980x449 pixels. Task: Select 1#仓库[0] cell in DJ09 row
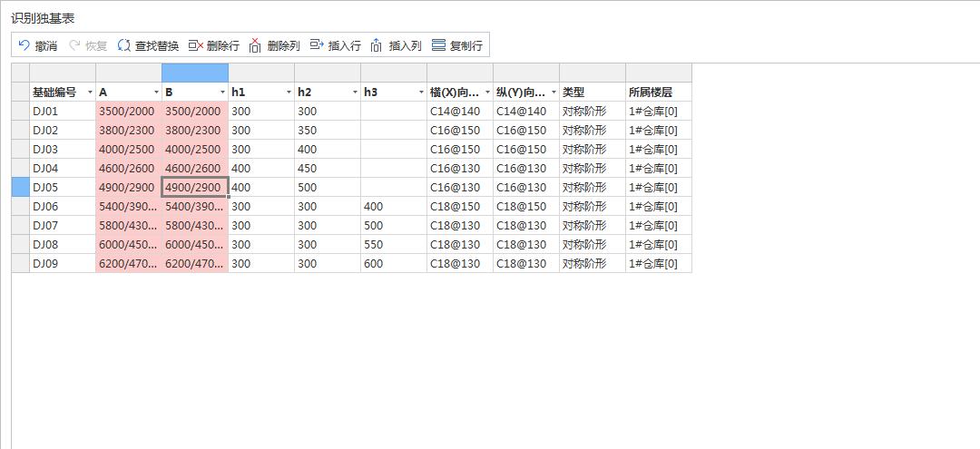(659, 264)
